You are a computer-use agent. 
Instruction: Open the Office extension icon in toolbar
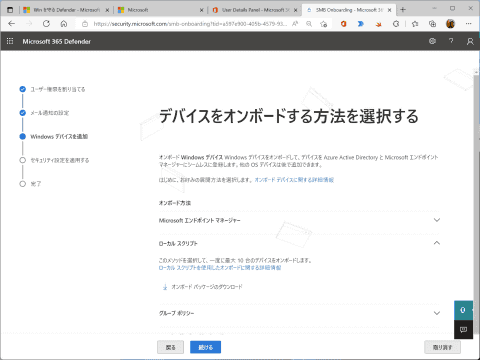coord(343,24)
